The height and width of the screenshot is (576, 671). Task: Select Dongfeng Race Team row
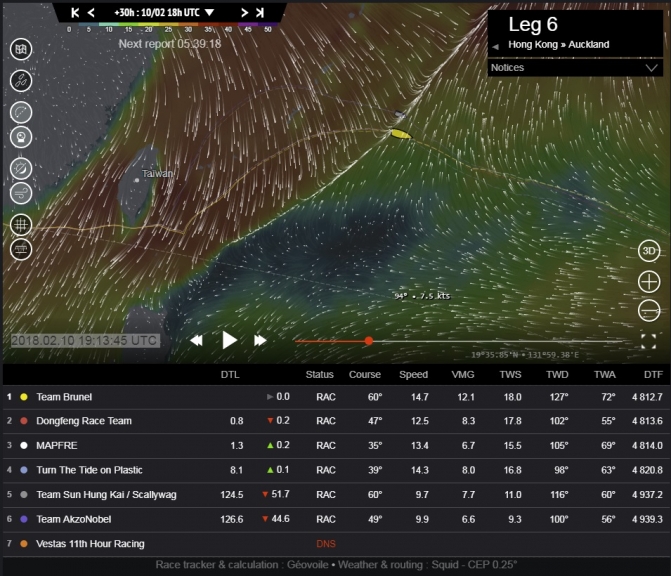coord(334,421)
